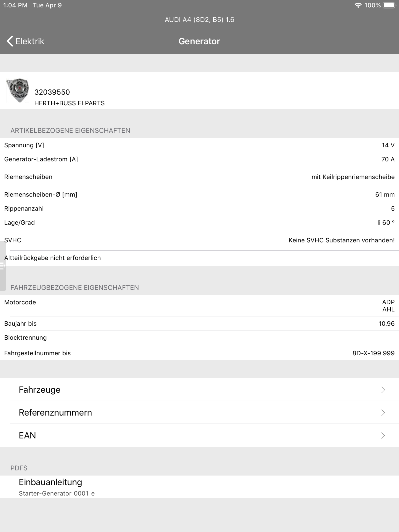Viewport: 399px width, 532px height.
Task: Expand the Fahrzeuge section
Action: coord(199,390)
